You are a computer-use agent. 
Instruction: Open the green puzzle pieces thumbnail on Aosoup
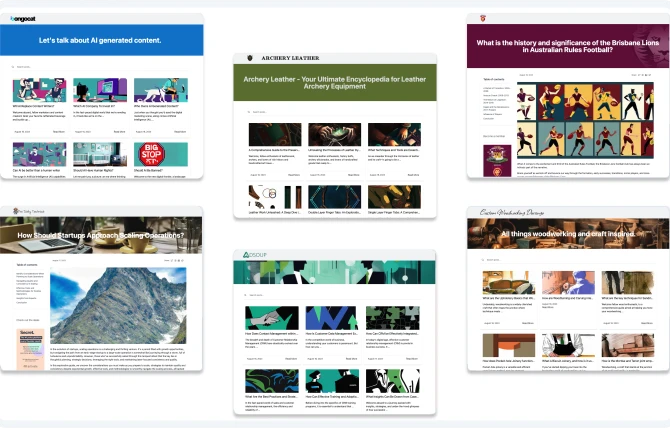(x=393, y=318)
